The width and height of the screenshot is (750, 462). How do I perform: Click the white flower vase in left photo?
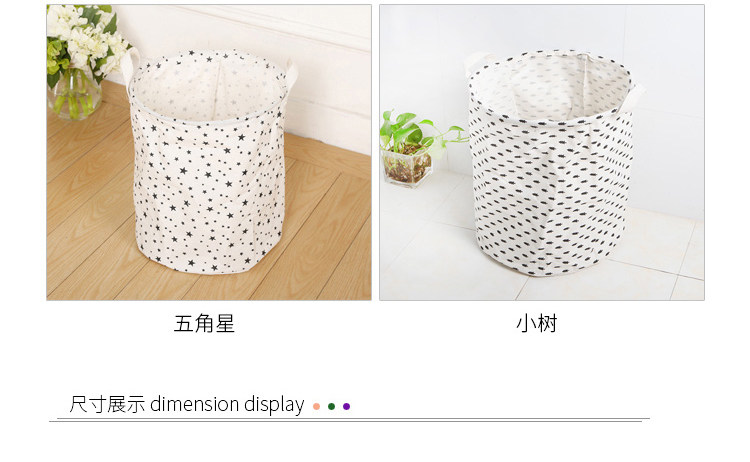coord(76,62)
